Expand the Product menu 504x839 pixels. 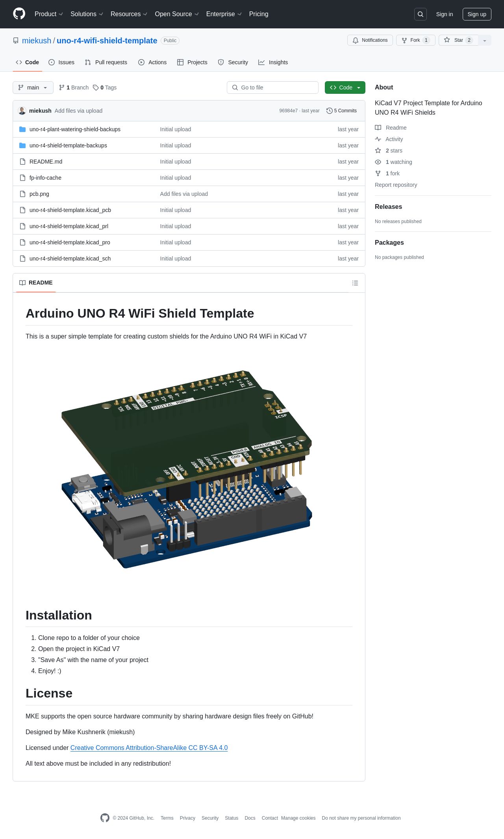click(48, 14)
